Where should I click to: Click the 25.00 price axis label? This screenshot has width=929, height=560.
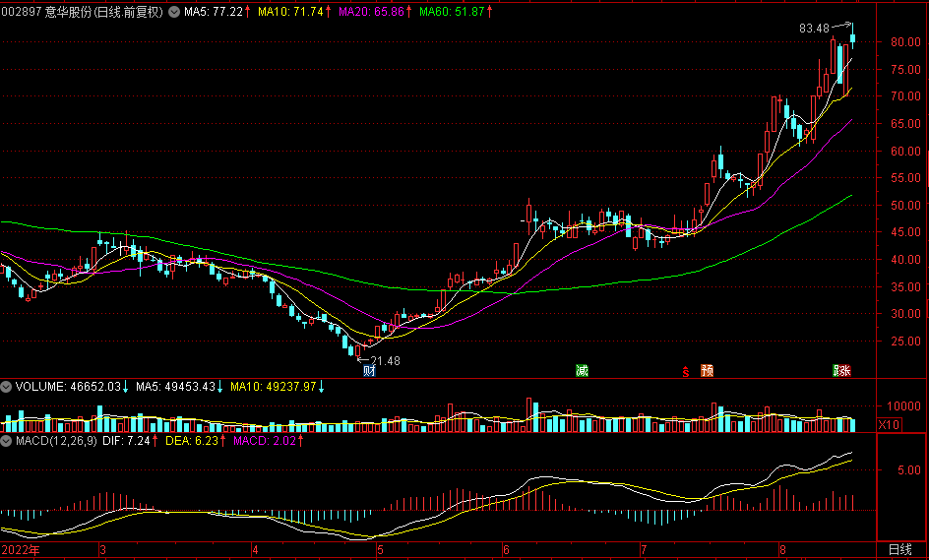(905, 341)
